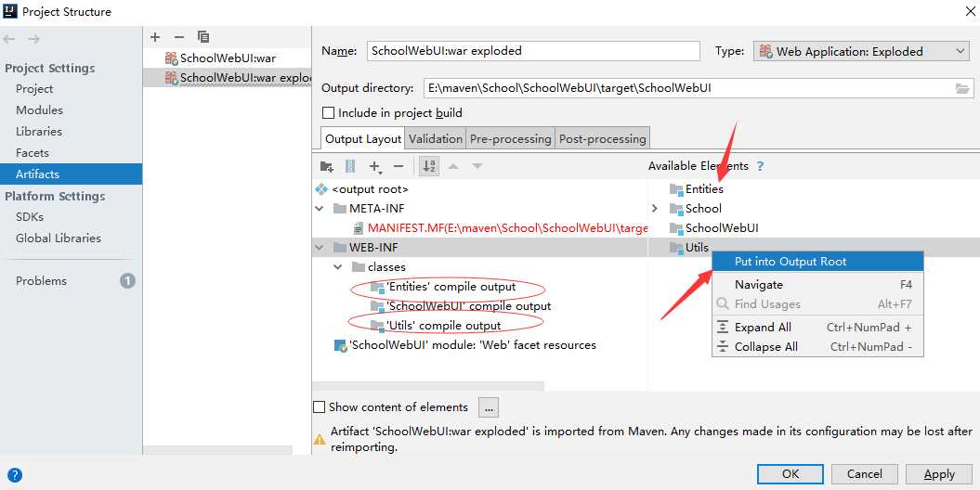Select 'Utils' compile output item
980x490 pixels.
click(x=444, y=325)
